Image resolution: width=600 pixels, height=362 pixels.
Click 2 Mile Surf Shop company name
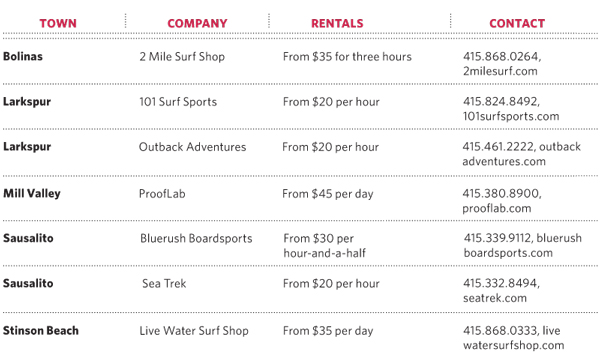pyautogui.click(x=182, y=57)
